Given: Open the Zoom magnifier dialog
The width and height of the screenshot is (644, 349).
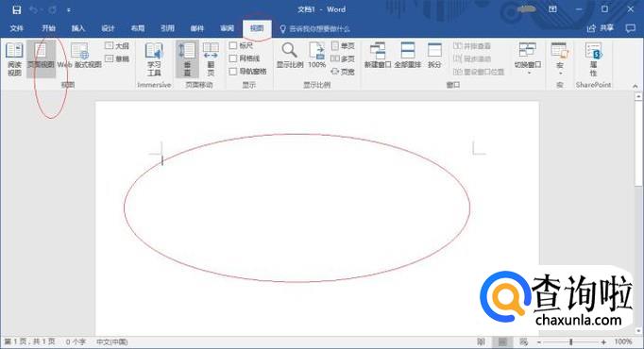Looking at the screenshot, I should coord(290,55).
